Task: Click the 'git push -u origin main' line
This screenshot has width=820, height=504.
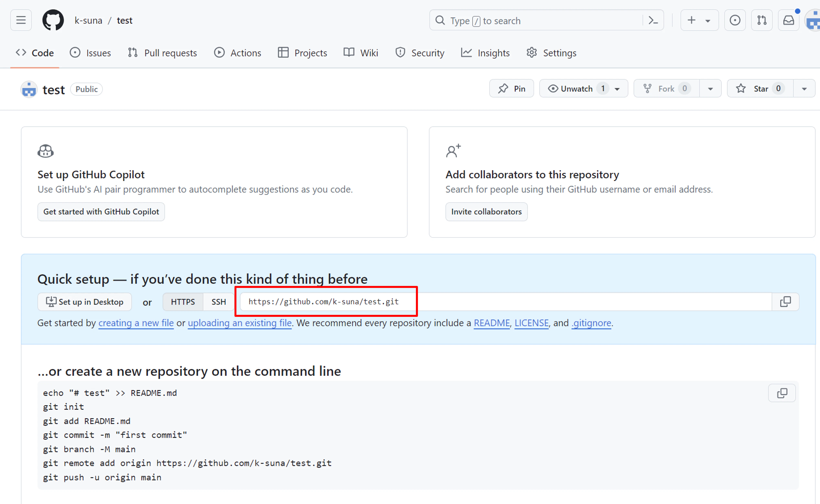Action: 102,477
